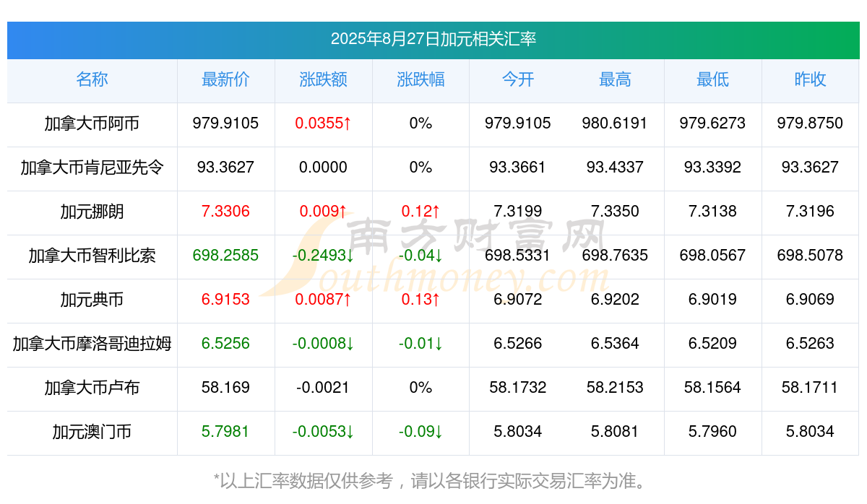
Task: Click the 昨收 column header
Action: pos(810,79)
